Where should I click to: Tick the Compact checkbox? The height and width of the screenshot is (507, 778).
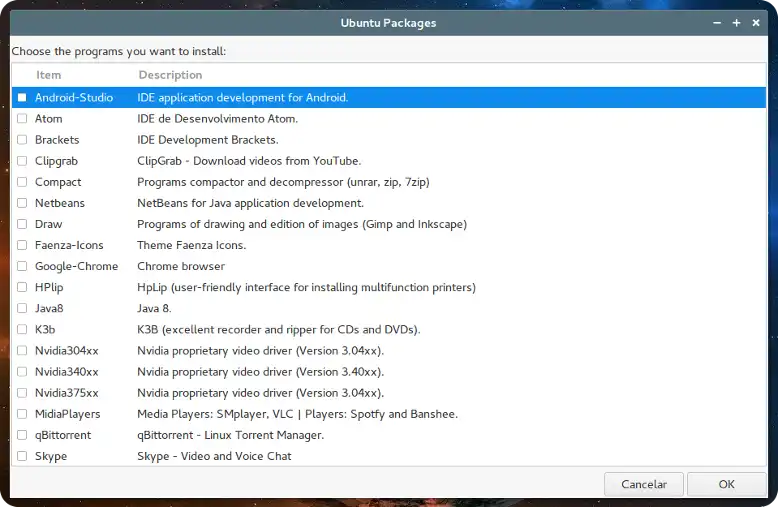click(x=22, y=182)
